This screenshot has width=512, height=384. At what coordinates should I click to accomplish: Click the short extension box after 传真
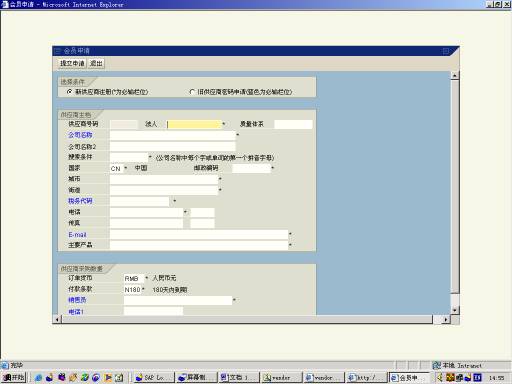coord(202,223)
